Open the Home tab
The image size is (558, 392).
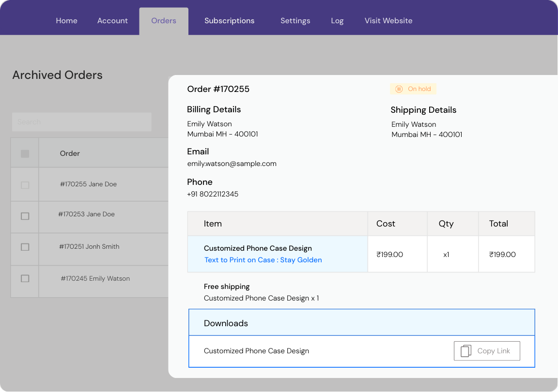tap(66, 21)
